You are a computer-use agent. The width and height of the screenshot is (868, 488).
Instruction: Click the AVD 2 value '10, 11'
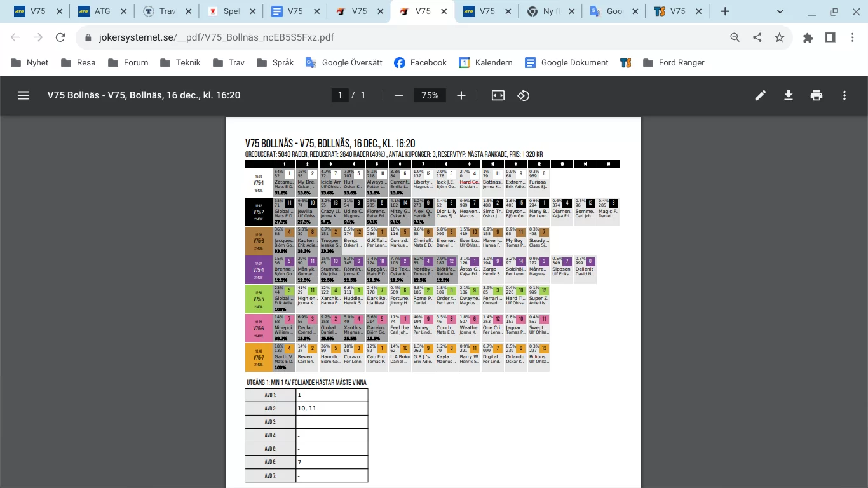click(x=307, y=409)
